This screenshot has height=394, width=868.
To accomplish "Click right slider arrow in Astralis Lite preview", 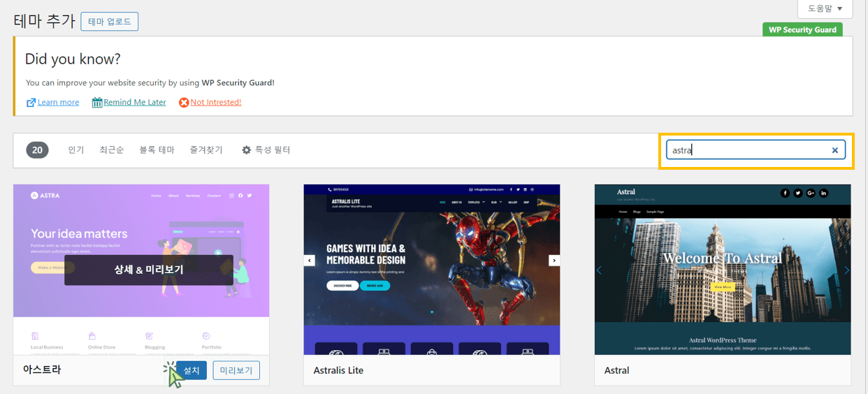I will (x=554, y=261).
